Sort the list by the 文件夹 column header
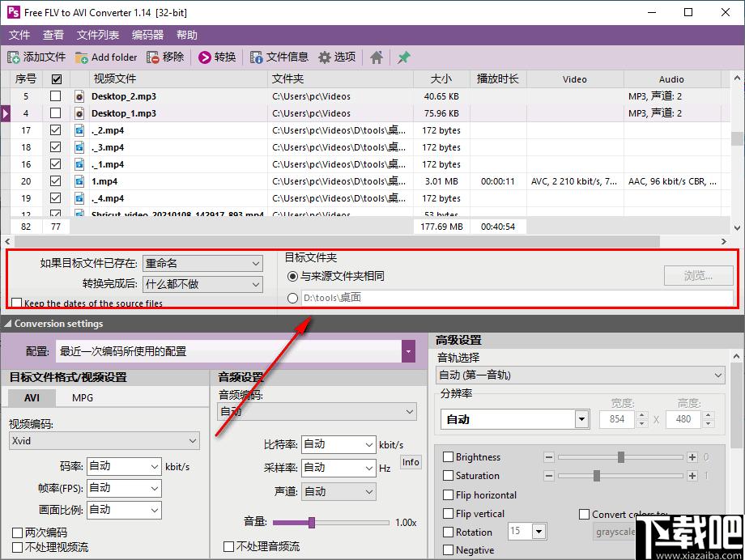 click(x=340, y=79)
